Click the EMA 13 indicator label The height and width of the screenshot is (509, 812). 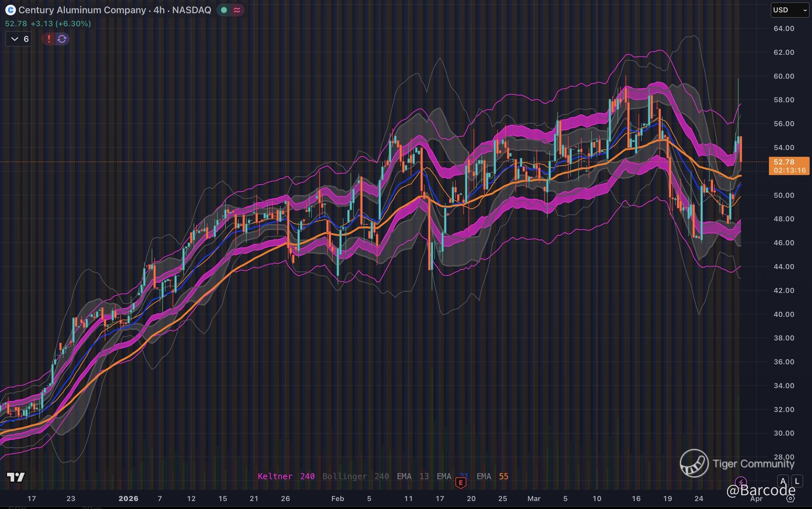coord(412,476)
